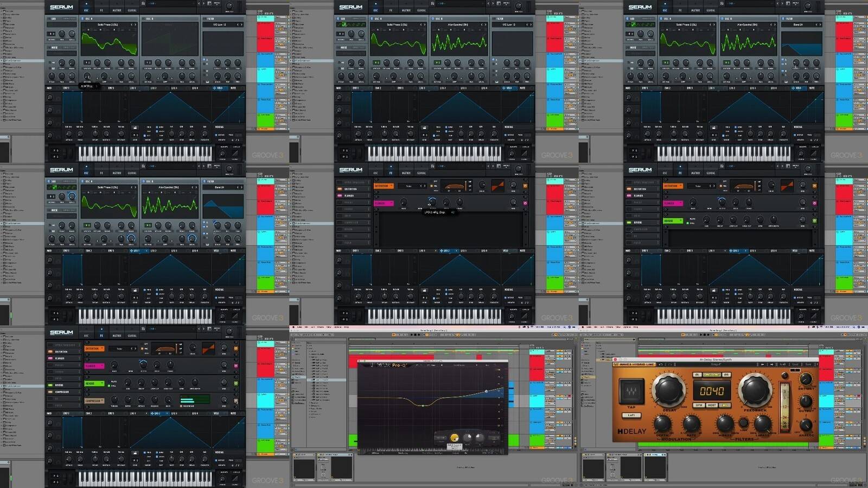Click the ping-pong mode button in H-Delay
This screenshot has height=488, width=868.
point(712,375)
